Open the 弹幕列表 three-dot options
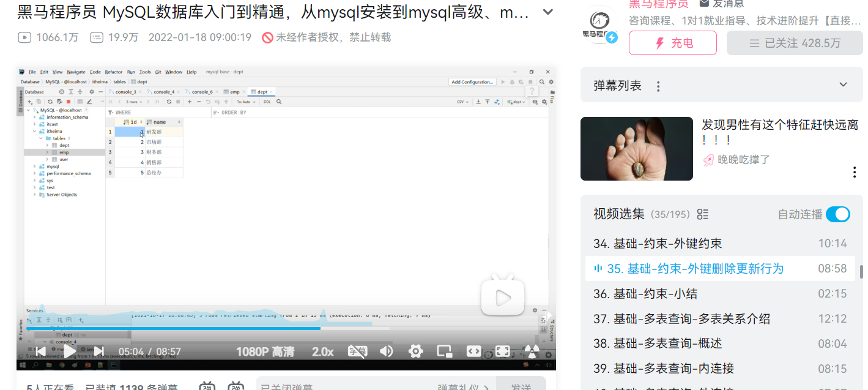Screen dimensions: 868x390 [x=658, y=86]
